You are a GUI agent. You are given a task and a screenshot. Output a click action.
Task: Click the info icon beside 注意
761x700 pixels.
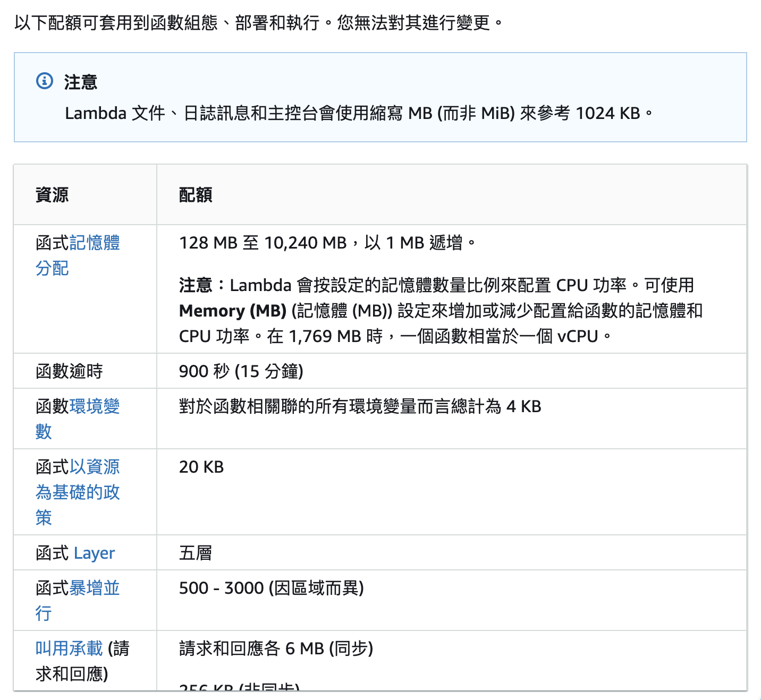[x=45, y=81]
